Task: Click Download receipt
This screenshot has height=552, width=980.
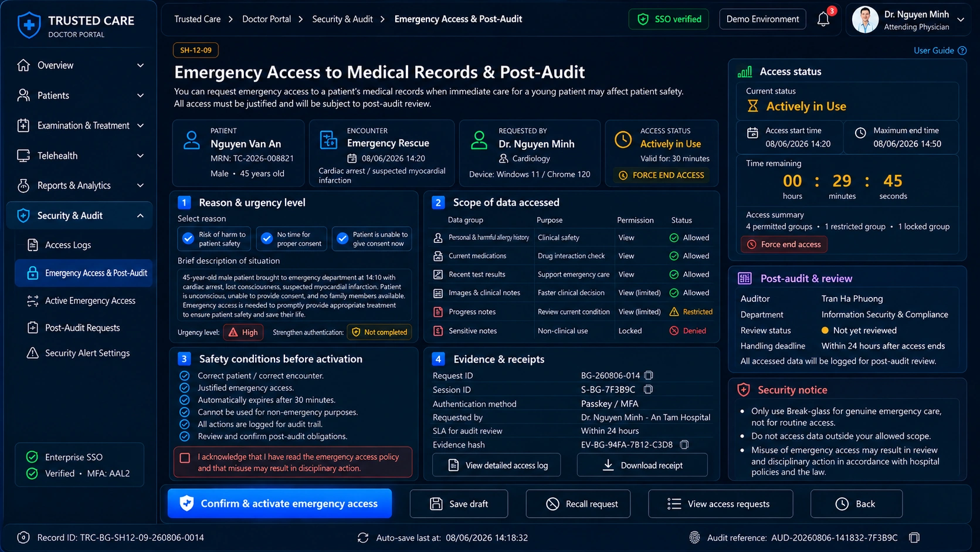Action: pos(642,465)
